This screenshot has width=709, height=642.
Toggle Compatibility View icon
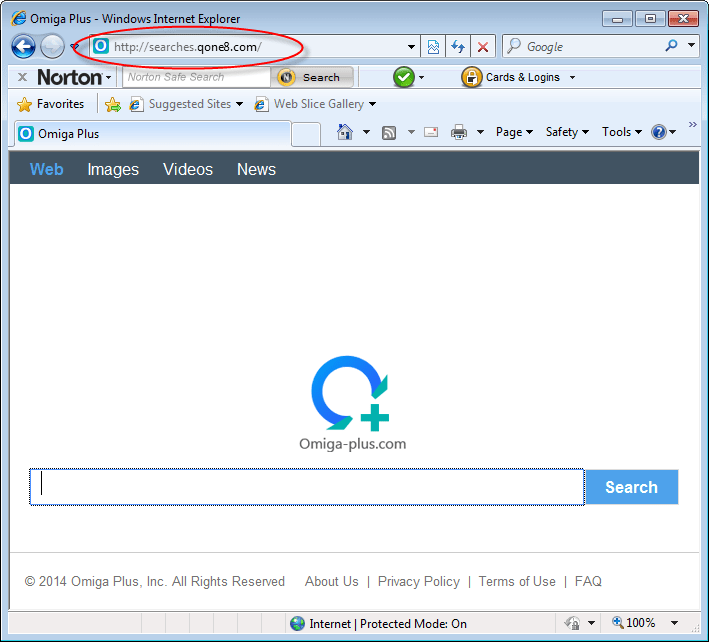click(433, 47)
